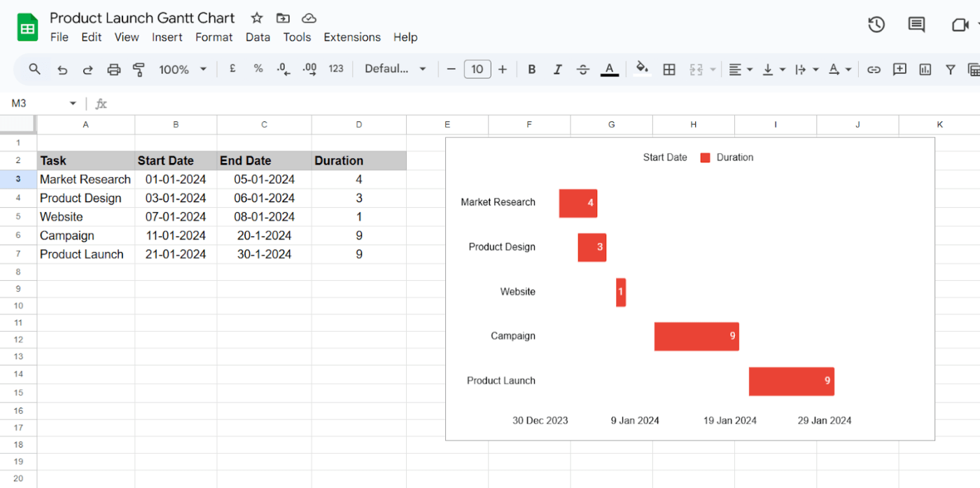The height and width of the screenshot is (488, 980).
Task: Open the Insert menu
Action: pyautogui.click(x=167, y=37)
